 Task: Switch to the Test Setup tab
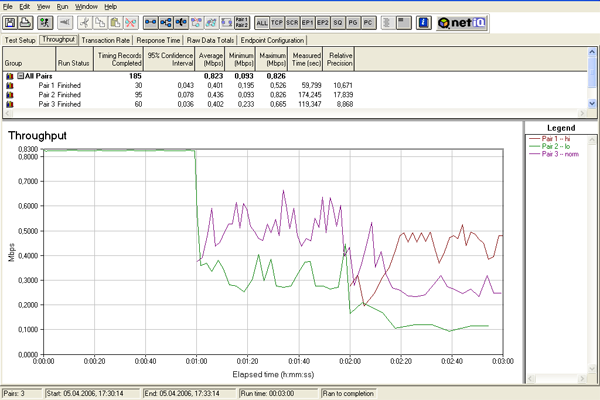[x=20, y=40]
